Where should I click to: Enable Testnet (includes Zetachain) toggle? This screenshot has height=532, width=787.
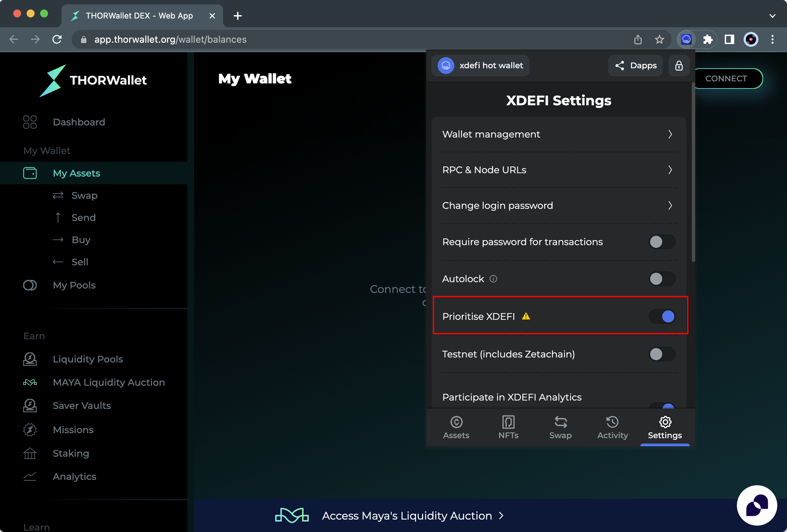coord(662,354)
